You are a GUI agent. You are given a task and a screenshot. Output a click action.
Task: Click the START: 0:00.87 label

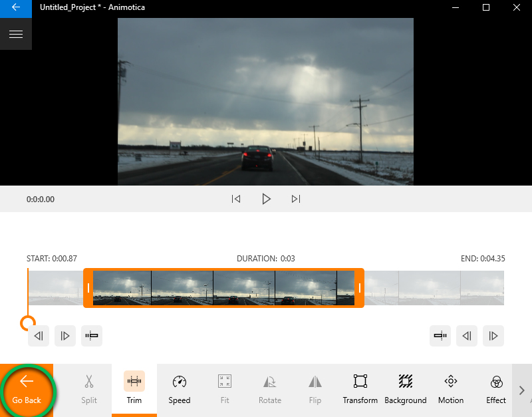point(52,259)
